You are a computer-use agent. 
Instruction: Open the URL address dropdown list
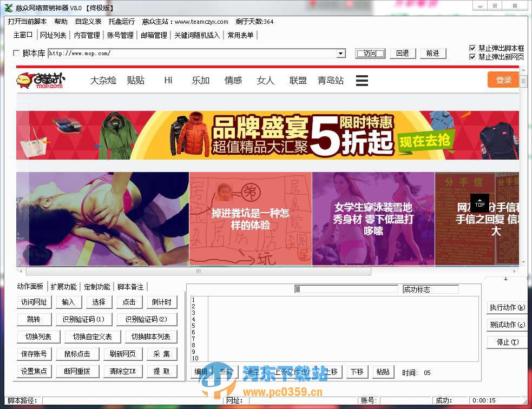pyautogui.click(x=341, y=53)
